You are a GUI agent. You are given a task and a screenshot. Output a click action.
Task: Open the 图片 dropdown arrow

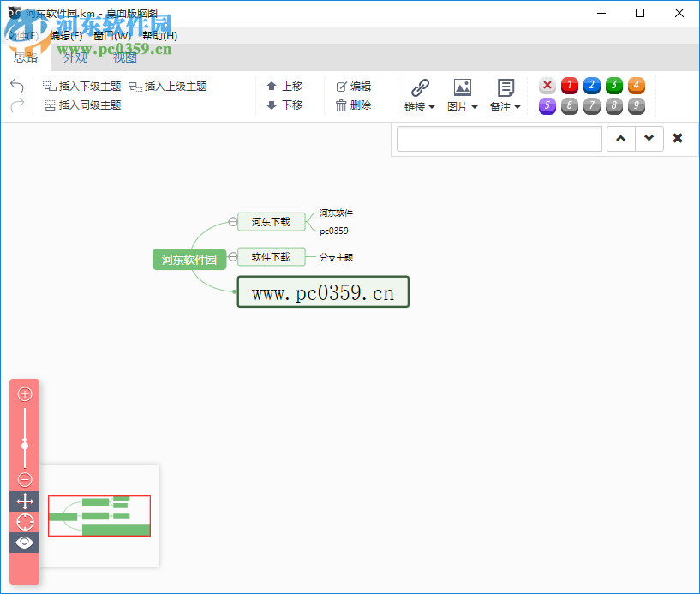pos(475,107)
